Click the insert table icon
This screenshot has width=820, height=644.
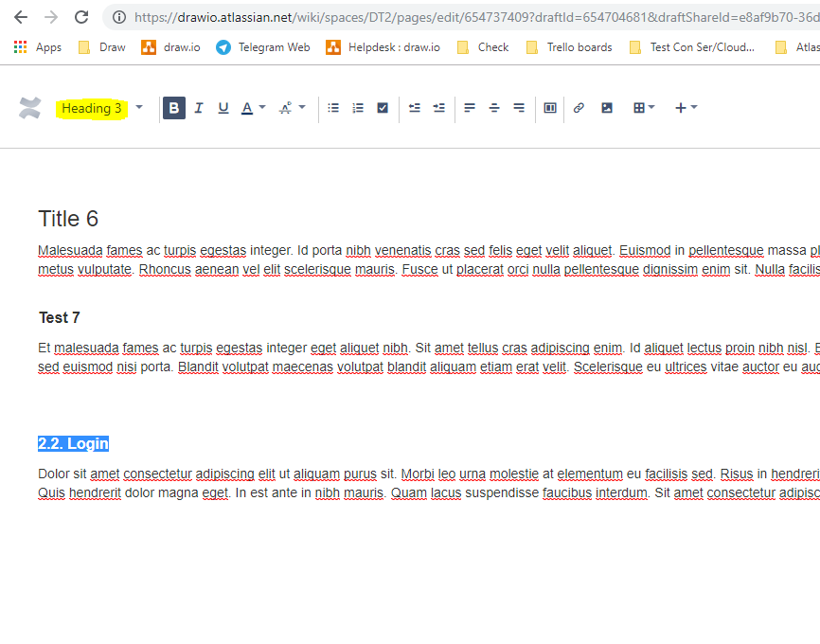[x=638, y=108]
